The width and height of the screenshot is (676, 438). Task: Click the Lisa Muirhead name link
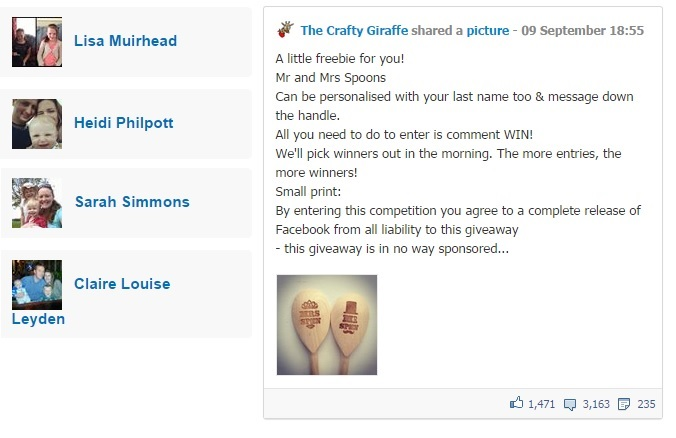pos(125,41)
